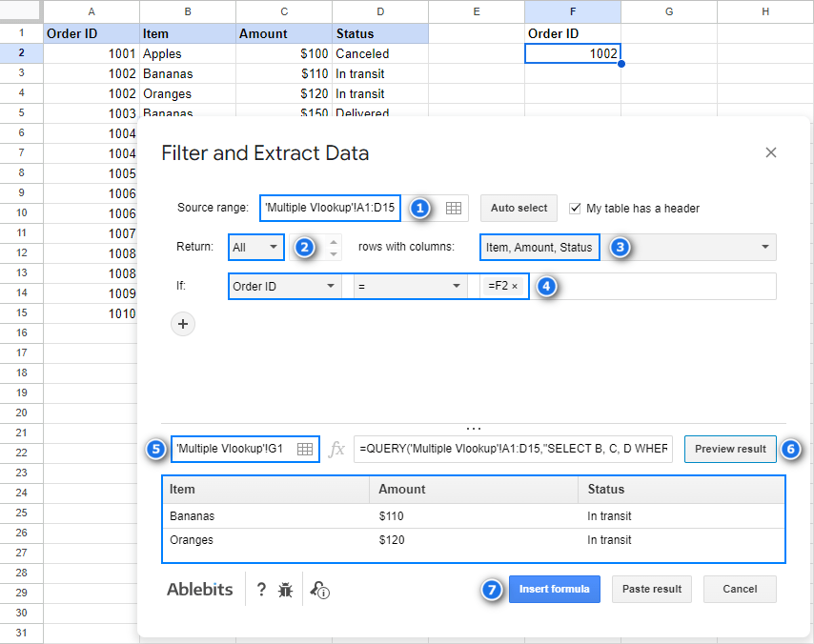The width and height of the screenshot is (814, 644).
Task: Click the Item header cell B1
Action: coord(188,33)
